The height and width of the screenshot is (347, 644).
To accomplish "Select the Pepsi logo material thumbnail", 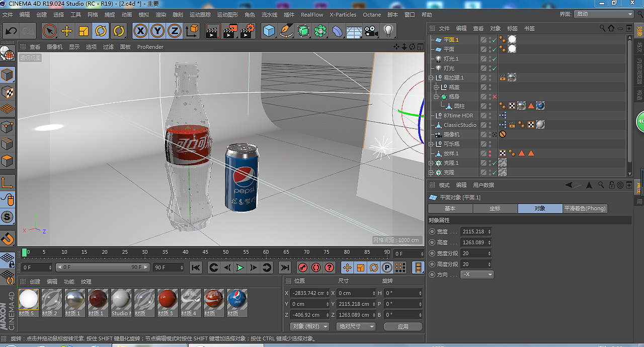I will tap(236, 303).
